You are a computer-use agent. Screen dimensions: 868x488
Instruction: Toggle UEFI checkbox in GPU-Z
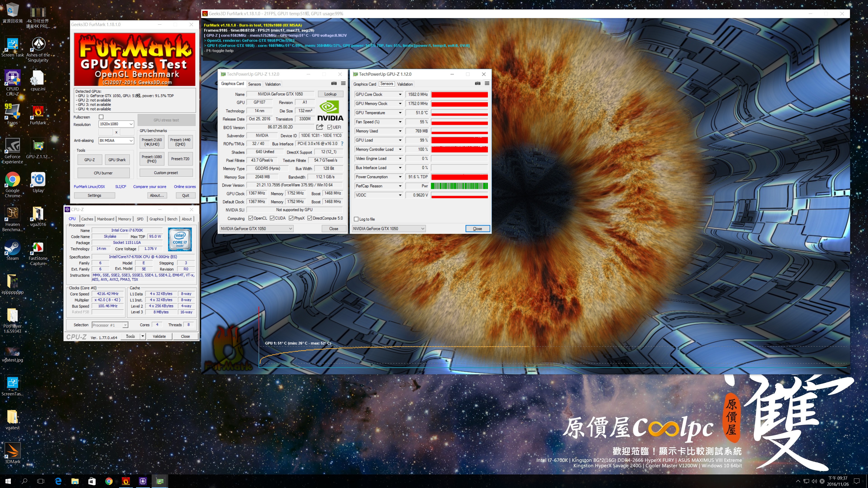click(x=330, y=127)
